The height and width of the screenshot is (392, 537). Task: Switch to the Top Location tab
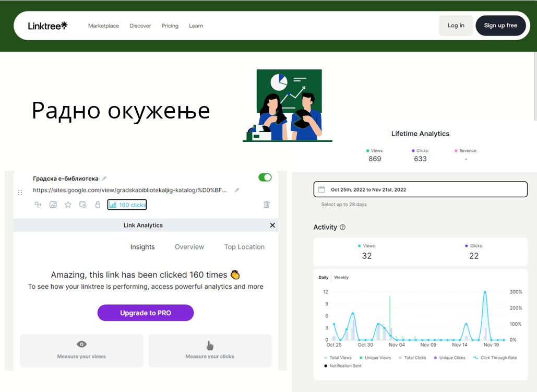click(244, 247)
